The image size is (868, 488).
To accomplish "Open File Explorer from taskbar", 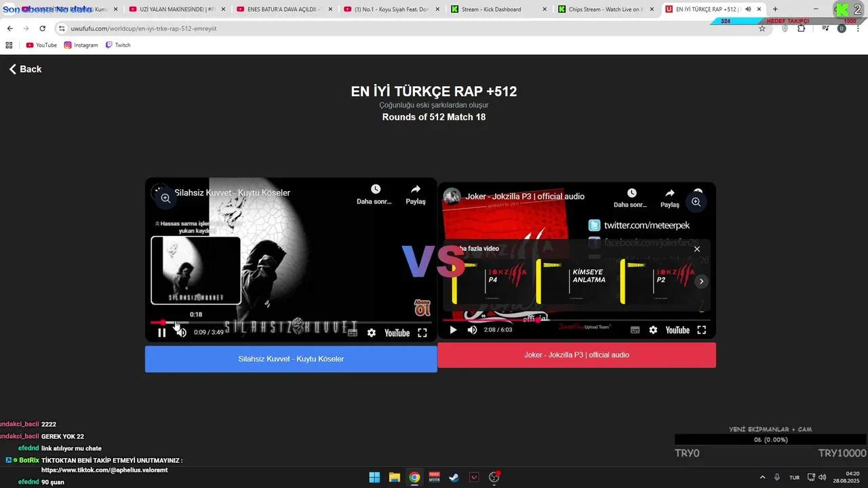I will pyautogui.click(x=395, y=477).
